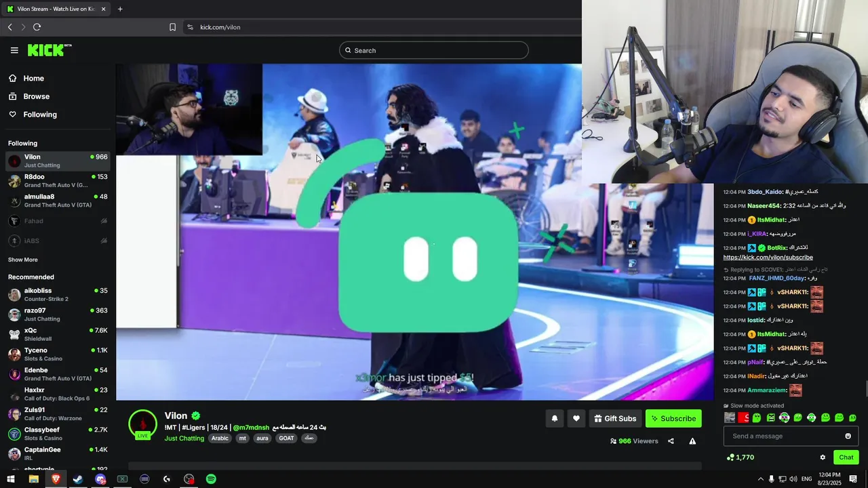Open R8doo channel in Following list

pos(58,181)
